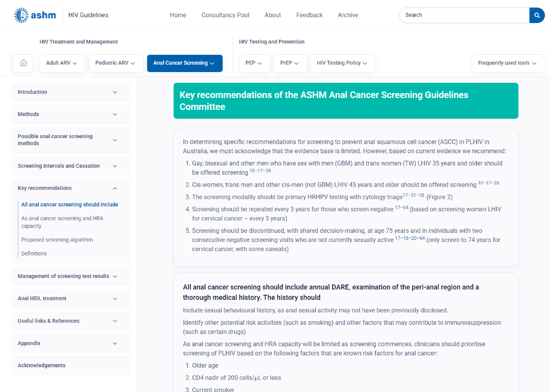Open the PEP dropdown menu
The image size is (551, 392).
click(x=255, y=63)
